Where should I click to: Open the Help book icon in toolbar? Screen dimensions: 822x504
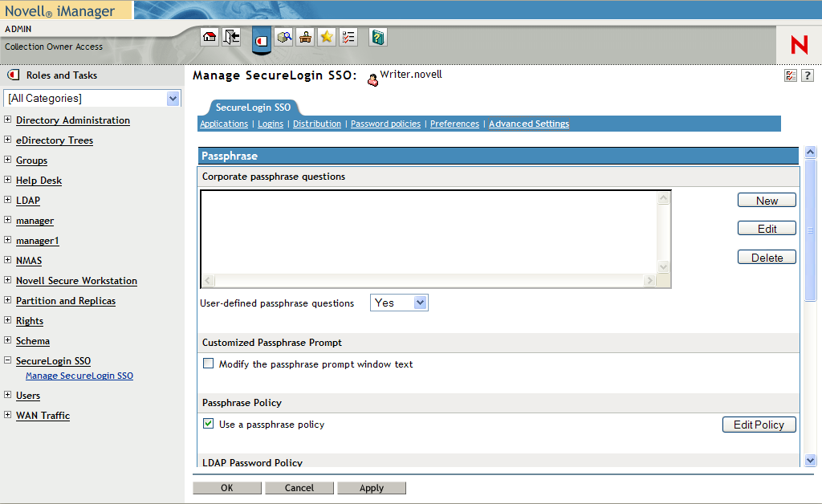[x=377, y=37]
